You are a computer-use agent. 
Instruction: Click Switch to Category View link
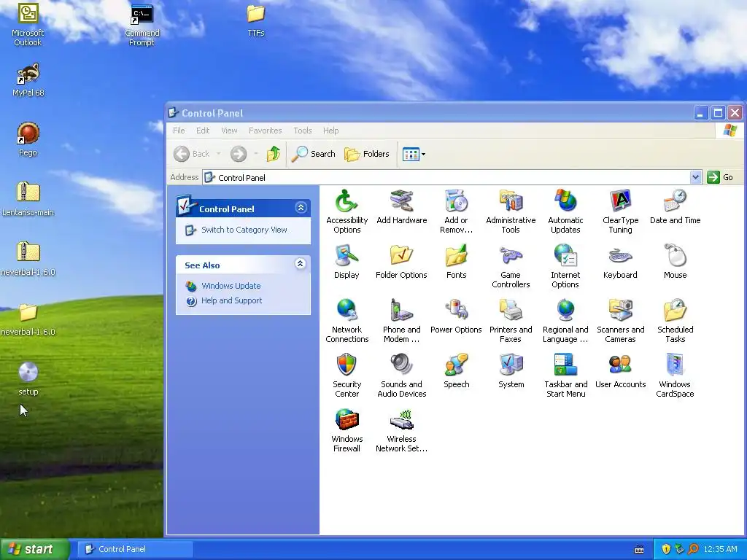(244, 230)
